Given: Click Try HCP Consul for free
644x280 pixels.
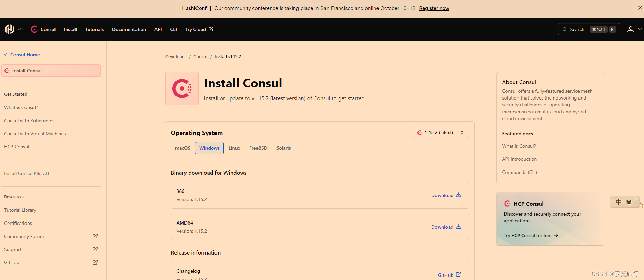Looking at the screenshot, I should pyautogui.click(x=531, y=235).
